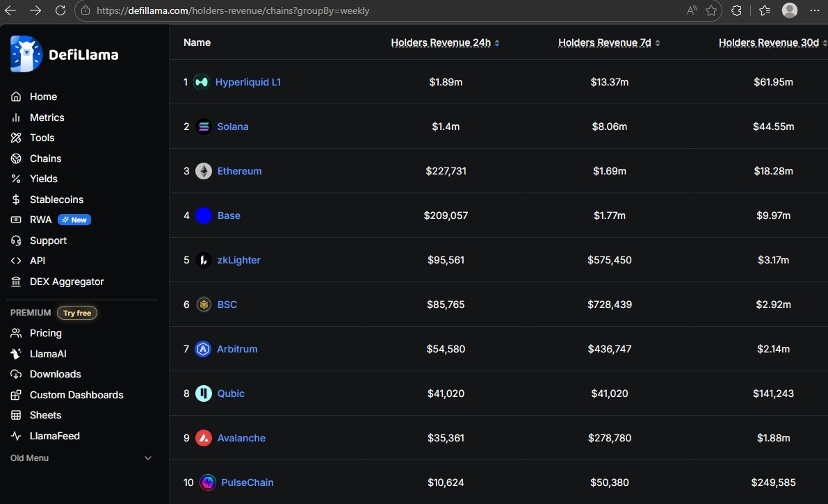
Task: Click the Try free premium button
Action: click(x=77, y=313)
